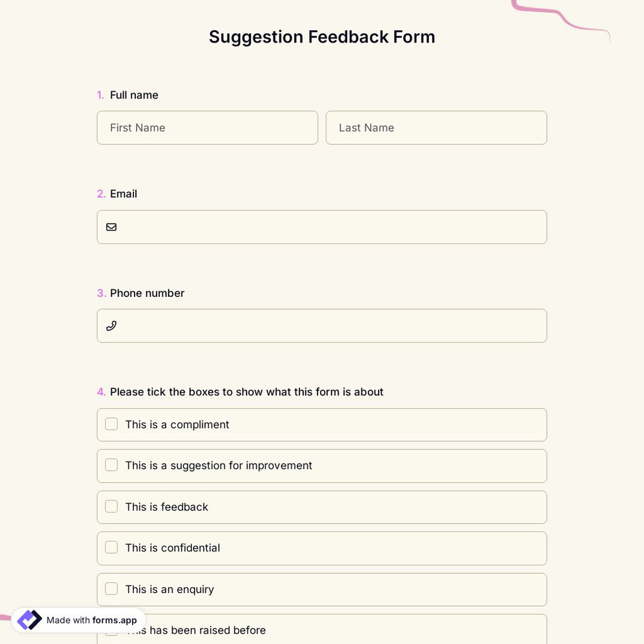This screenshot has width=644, height=644.
Task: Select "This has been raised before" checkbox
Action: coord(111,630)
